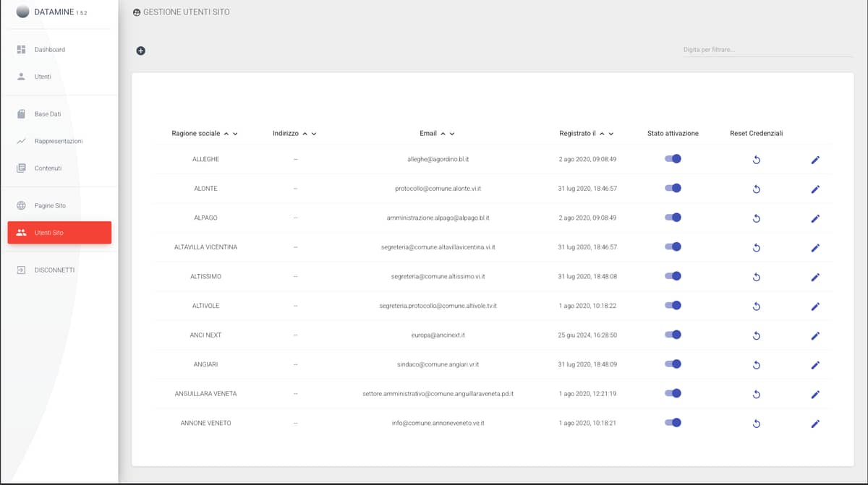
Task: Edit ALTAVILLA VICENTINA with pencil icon
Action: (x=815, y=248)
